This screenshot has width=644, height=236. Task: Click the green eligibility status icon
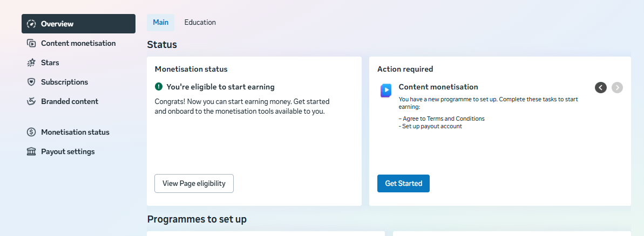(159, 87)
